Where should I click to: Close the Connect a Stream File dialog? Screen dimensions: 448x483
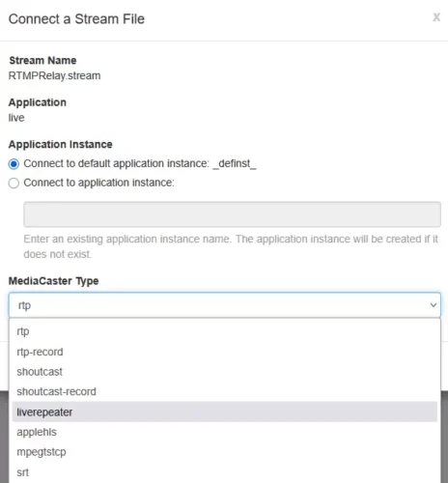coord(436,17)
